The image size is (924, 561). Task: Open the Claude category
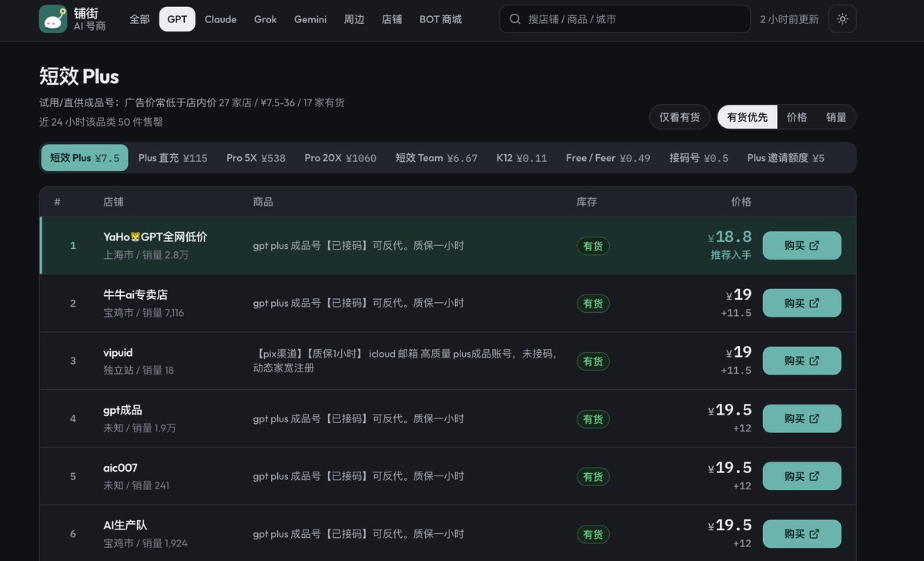point(220,19)
